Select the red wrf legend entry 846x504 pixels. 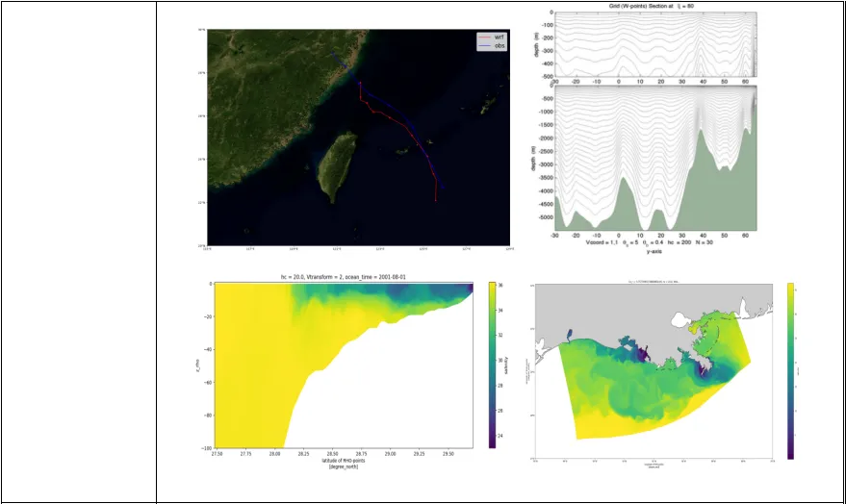click(x=491, y=38)
